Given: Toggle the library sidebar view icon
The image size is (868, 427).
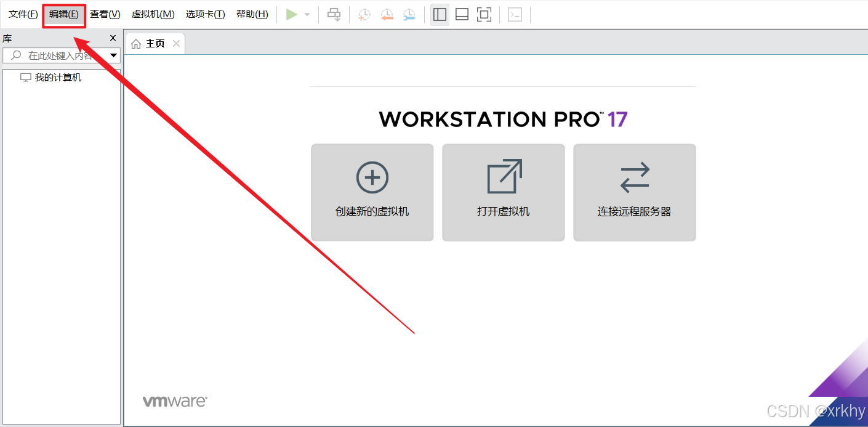Looking at the screenshot, I should 440,14.
